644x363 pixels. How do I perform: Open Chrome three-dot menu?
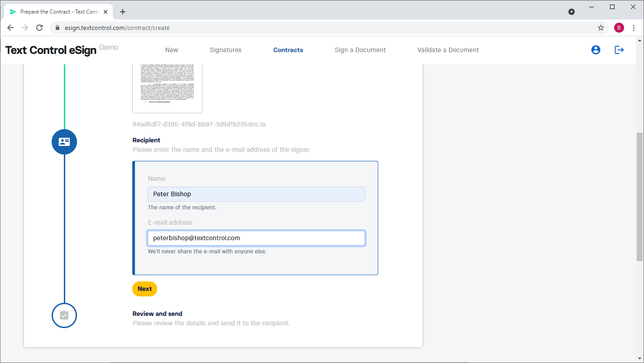[x=634, y=28]
